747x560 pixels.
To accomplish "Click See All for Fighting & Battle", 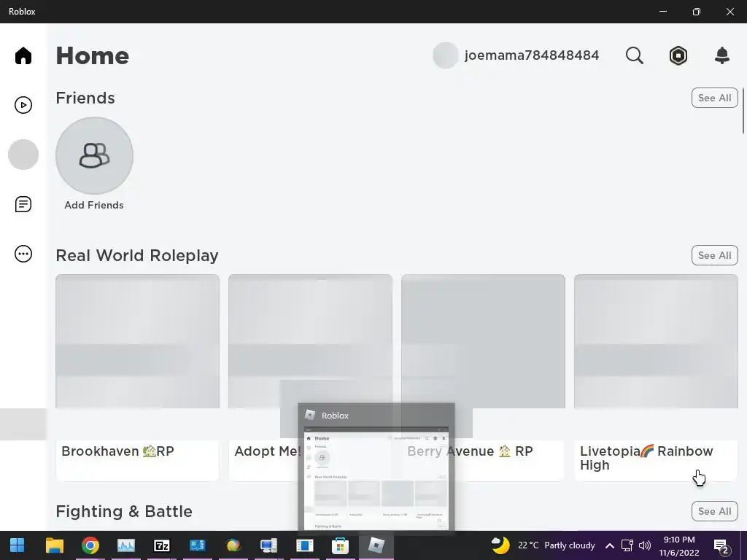I will pyautogui.click(x=715, y=511).
